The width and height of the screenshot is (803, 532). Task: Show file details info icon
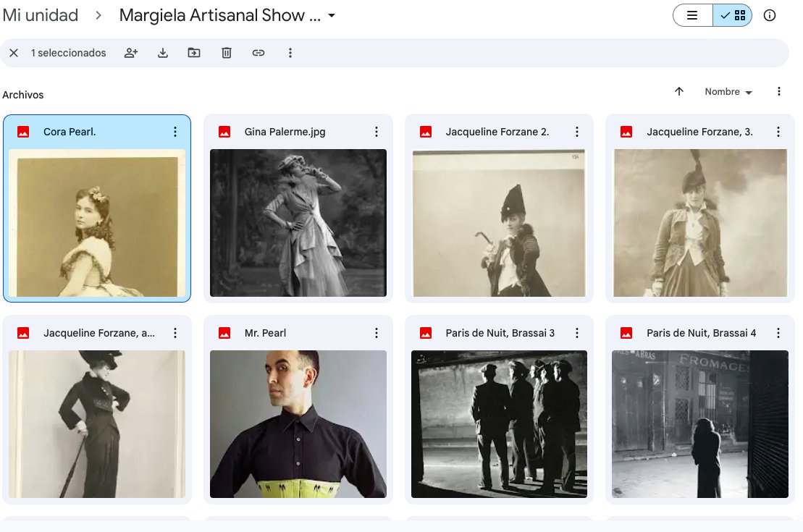pyautogui.click(x=770, y=15)
